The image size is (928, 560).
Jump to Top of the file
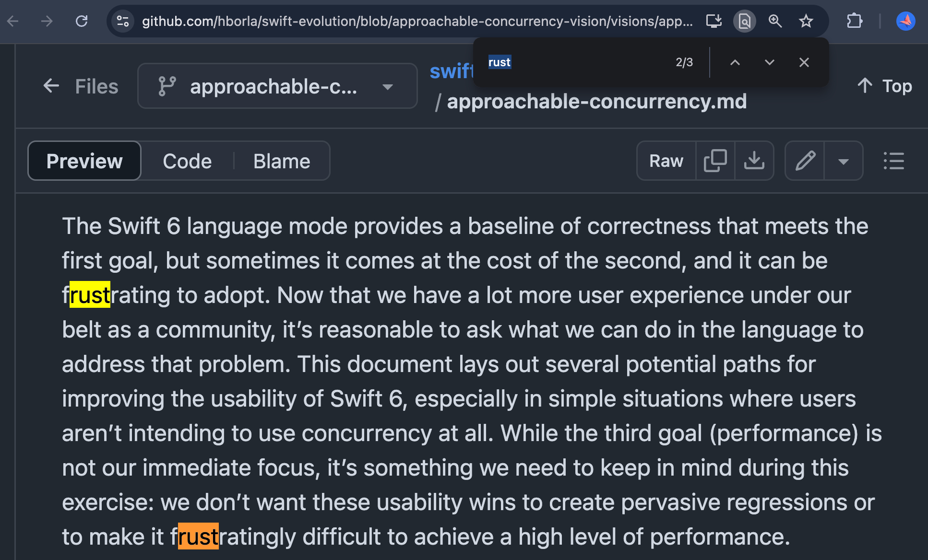pyautogui.click(x=885, y=86)
